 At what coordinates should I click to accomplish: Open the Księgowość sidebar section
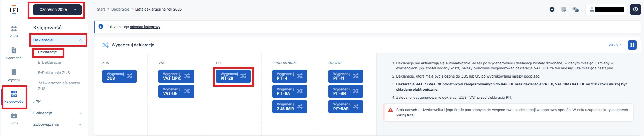pyautogui.click(x=14, y=97)
